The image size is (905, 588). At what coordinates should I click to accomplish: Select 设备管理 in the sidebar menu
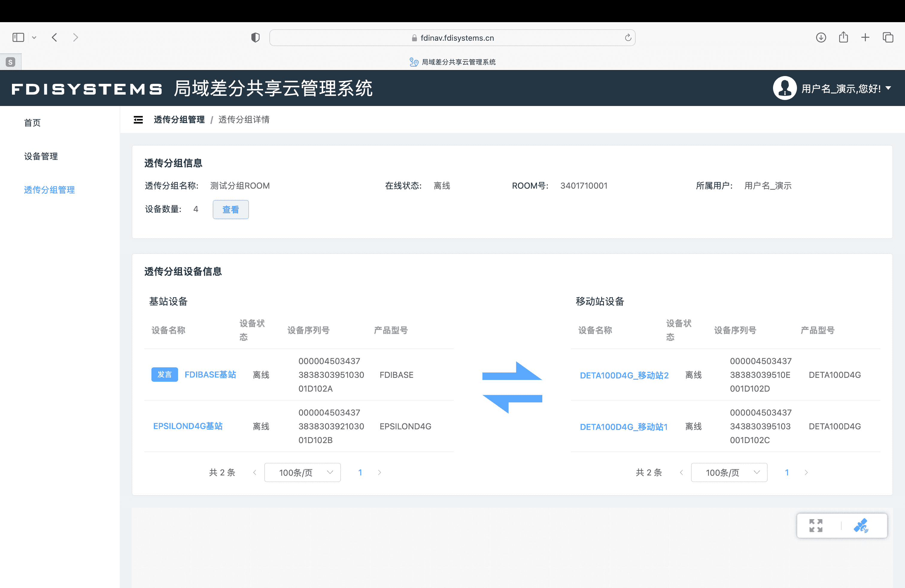pyautogui.click(x=41, y=156)
